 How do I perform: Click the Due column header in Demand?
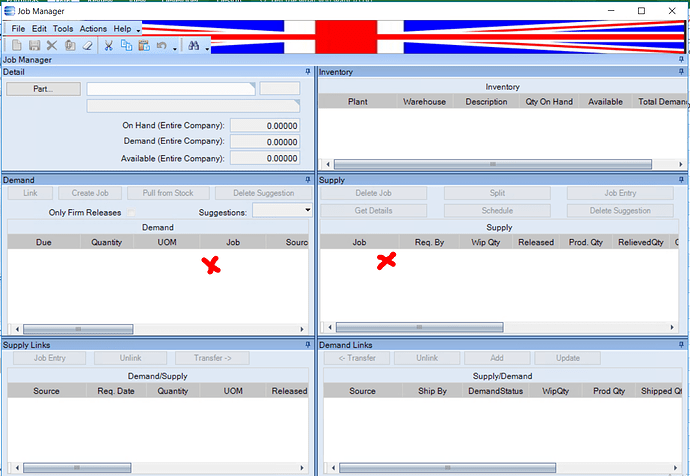(x=44, y=242)
